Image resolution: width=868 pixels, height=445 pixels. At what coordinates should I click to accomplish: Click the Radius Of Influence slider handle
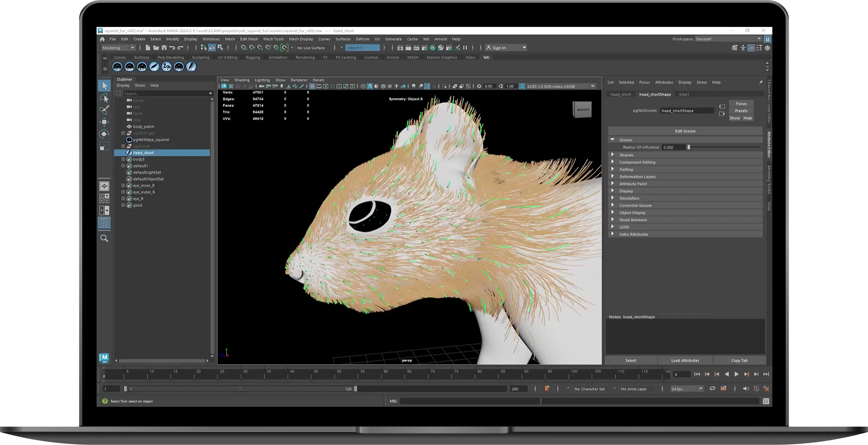(x=688, y=147)
